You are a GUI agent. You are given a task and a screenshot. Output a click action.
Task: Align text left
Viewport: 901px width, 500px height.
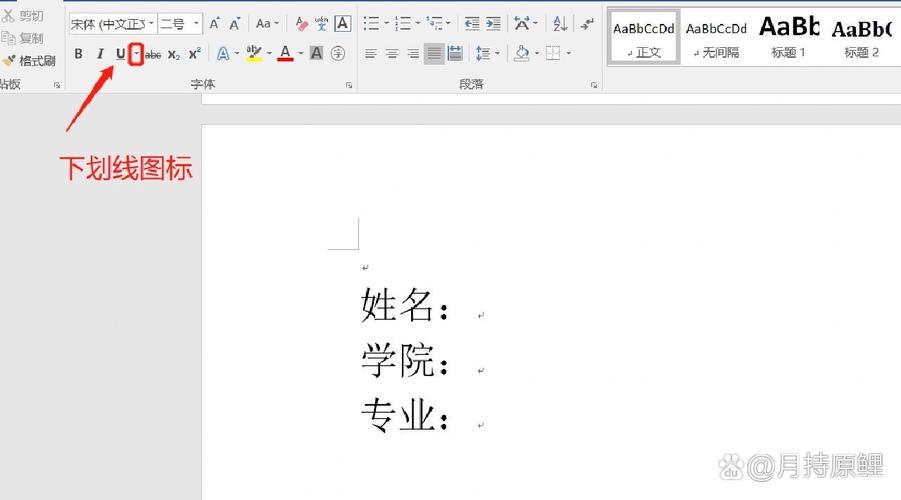click(371, 54)
